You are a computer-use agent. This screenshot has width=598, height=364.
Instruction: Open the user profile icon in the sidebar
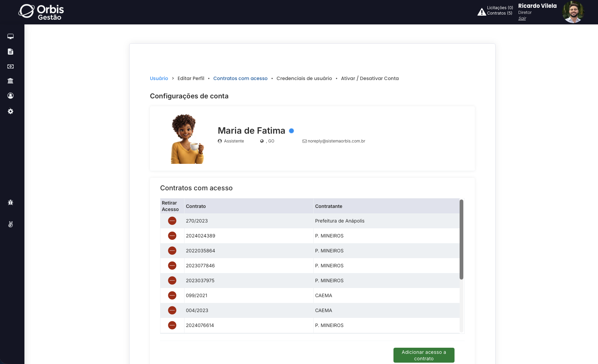pyautogui.click(x=10, y=96)
